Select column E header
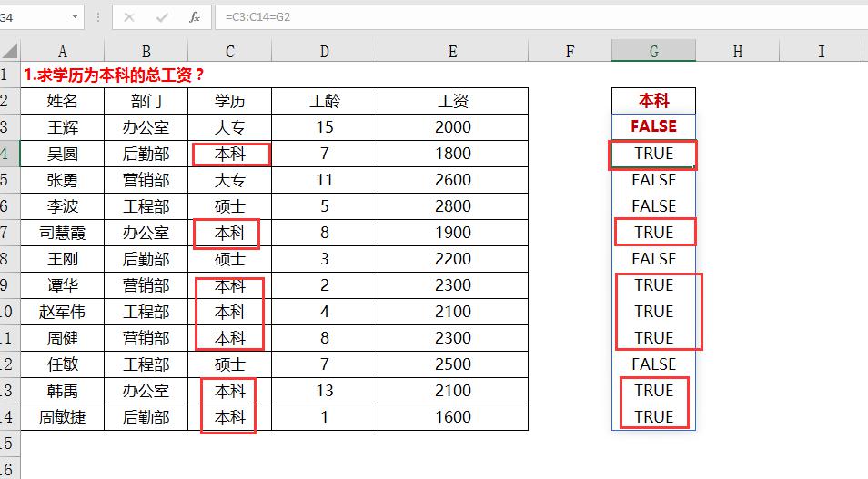This screenshot has width=868, height=479. click(453, 52)
